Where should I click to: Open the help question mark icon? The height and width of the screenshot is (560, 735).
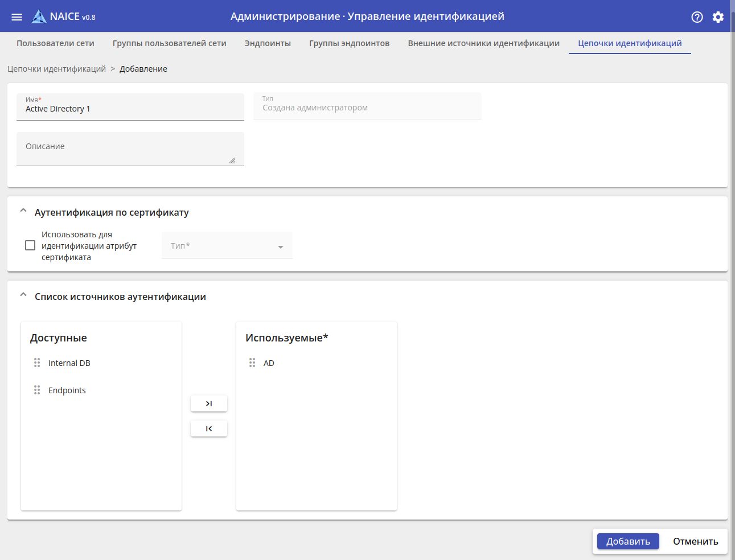[x=697, y=17]
